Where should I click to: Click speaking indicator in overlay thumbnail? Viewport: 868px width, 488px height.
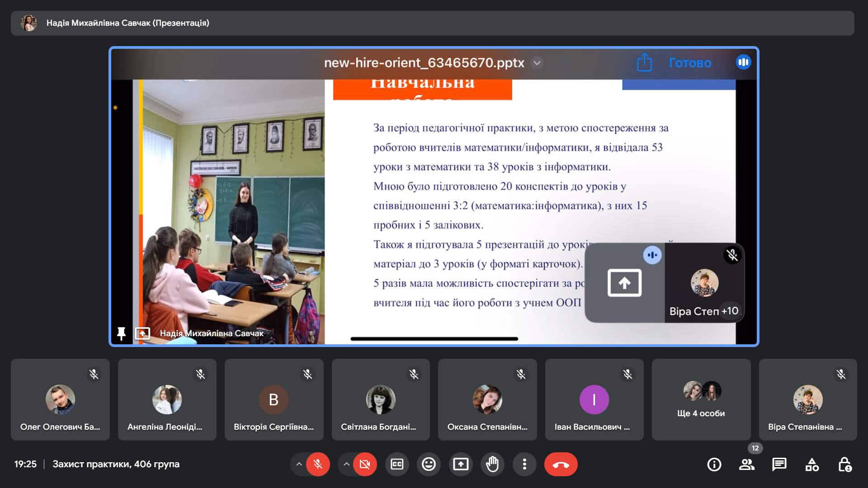coord(652,255)
